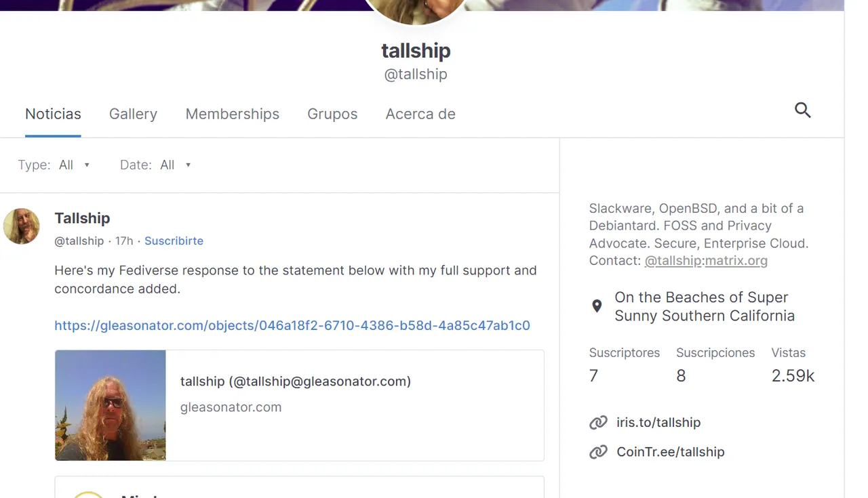
Task: Click the profile picture at page top
Action: pos(415,10)
